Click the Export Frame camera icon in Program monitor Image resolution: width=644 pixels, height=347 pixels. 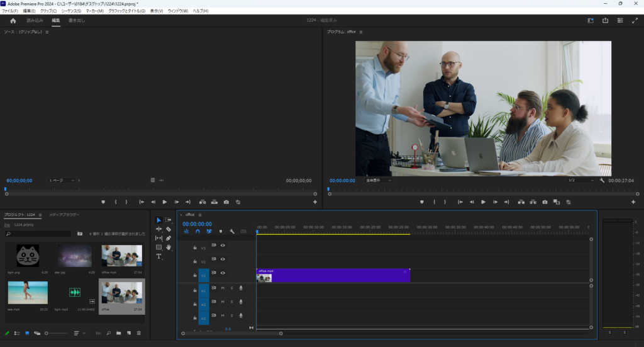[x=545, y=202]
